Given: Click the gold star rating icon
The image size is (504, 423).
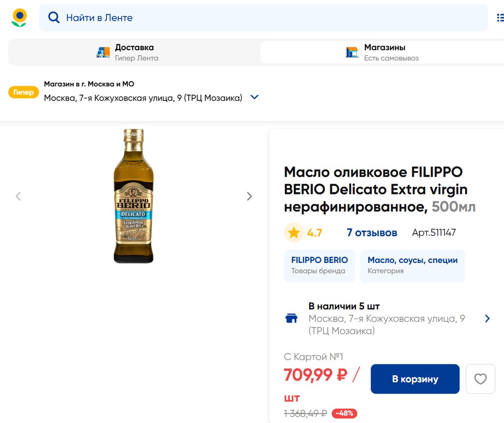Looking at the screenshot, I should 294,232.
